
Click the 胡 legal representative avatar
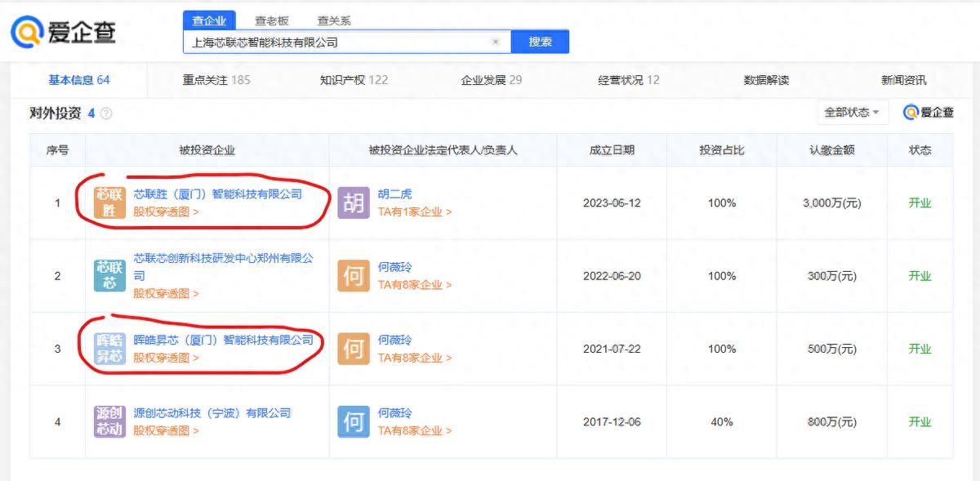[353, 203]
